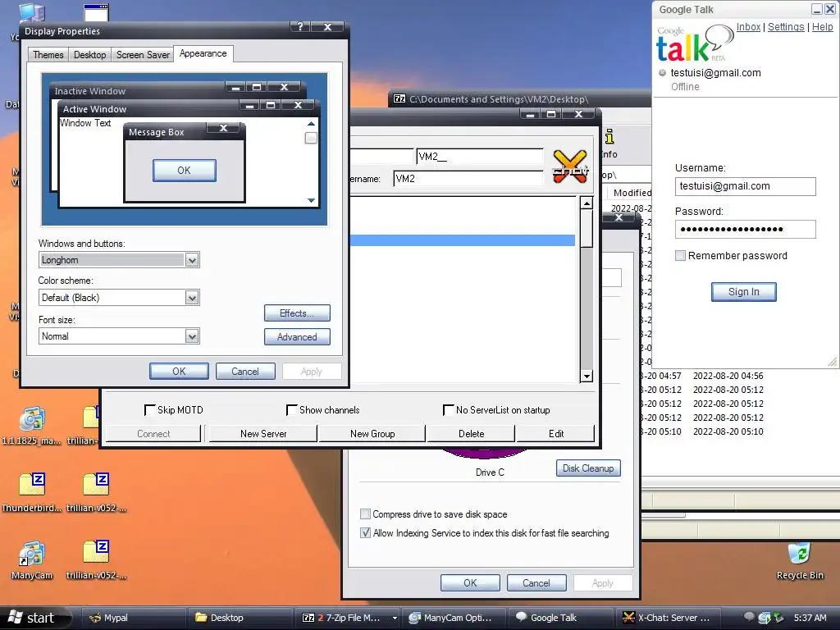Viewport: 840px width, 630px height.
Task: Click X-Chat username field containing VM2
Action: 468,179
